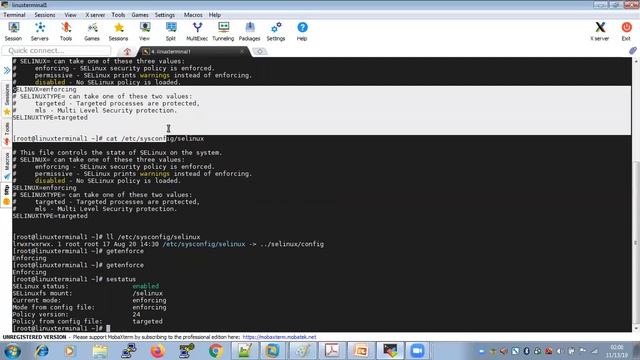Open the View toolbar icon

(x=144, y=31)
